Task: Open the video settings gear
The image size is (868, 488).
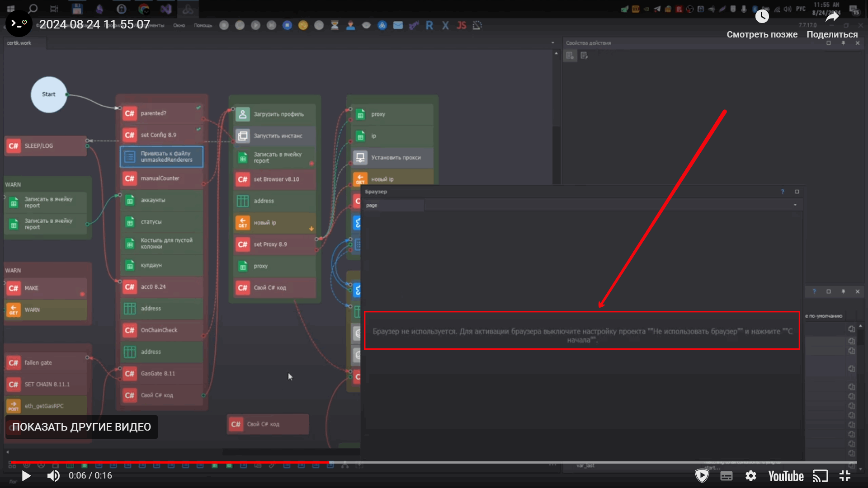Action: pyautogui.click(x=750, y=476)
